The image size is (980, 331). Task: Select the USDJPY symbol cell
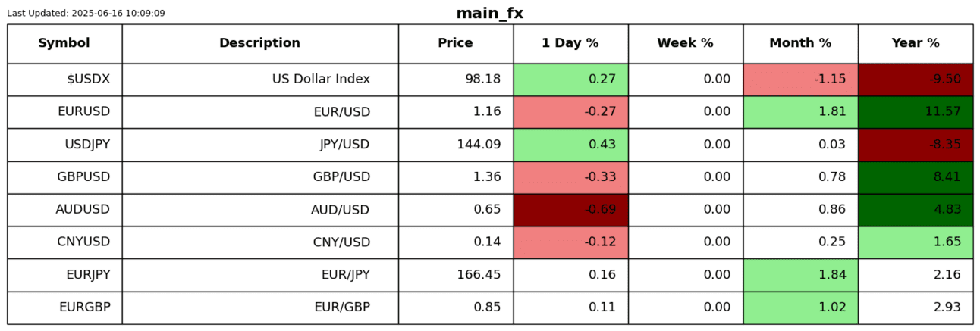[83, 145]
